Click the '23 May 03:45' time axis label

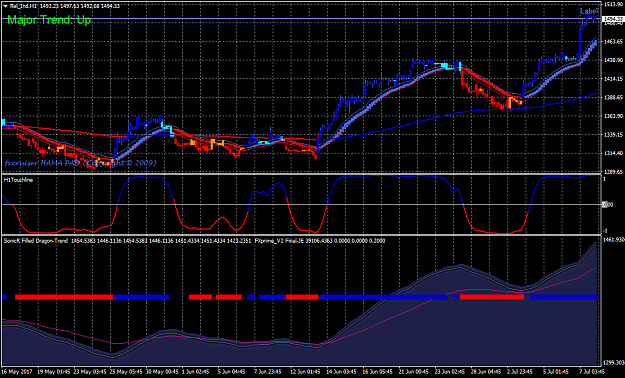coord(90,372)
